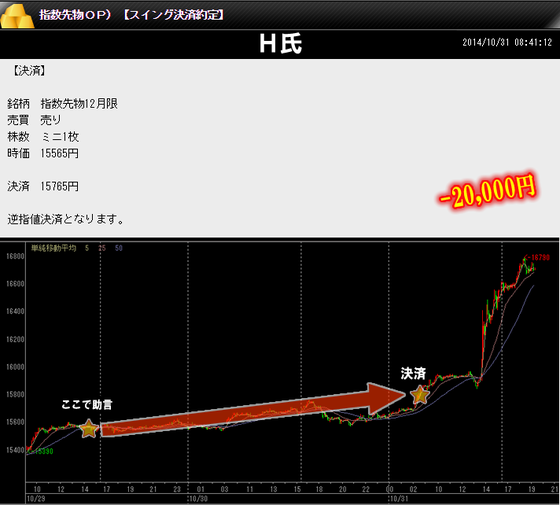Click the timestamp 2014/10/31 08:41:12
The width and height of the screenshot is (560, 505).
(x=507, y=42)
